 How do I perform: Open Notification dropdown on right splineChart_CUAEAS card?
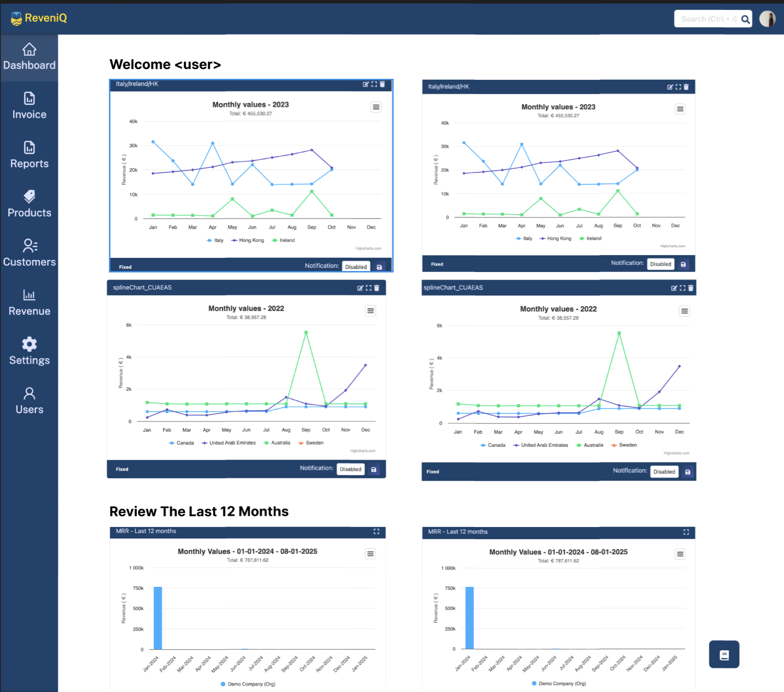(x=664, y=472)
